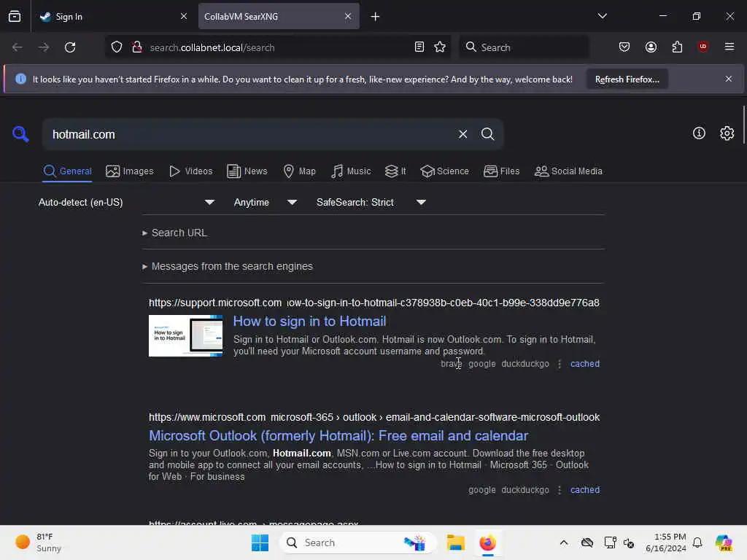Select the IT category tab
Screen dimensions: 747x560
[x=395, y=171]
